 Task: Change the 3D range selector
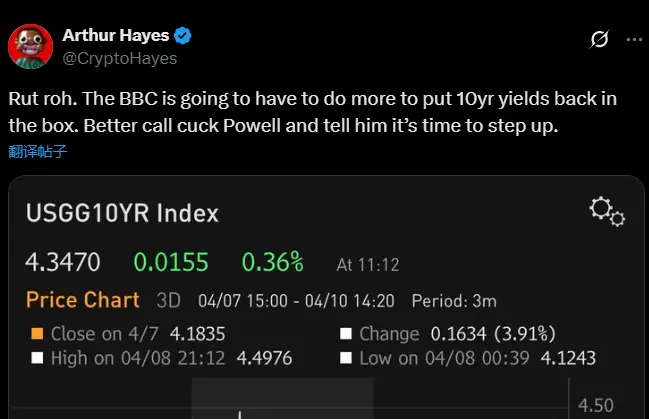169,300
